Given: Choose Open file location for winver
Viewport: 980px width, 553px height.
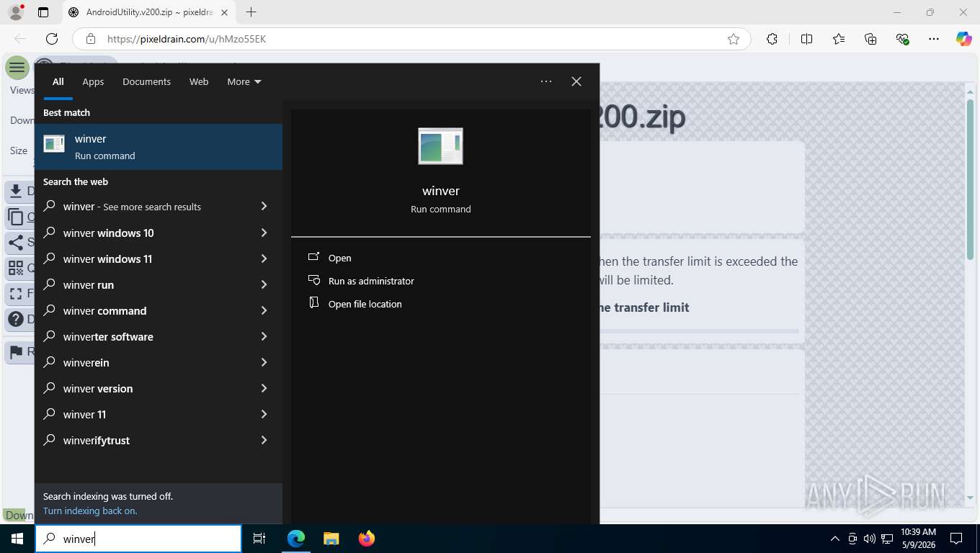Looking at the screenshot, I should 365,304.
